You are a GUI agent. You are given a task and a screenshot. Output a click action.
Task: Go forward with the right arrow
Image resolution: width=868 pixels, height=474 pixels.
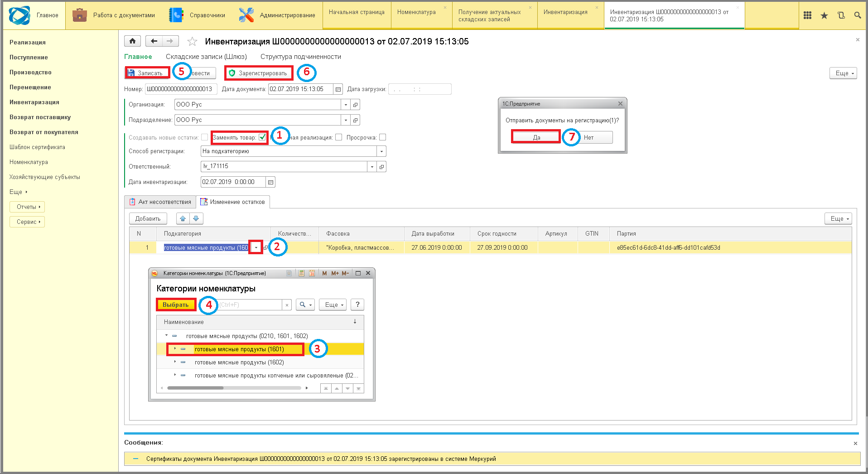(x=170, y=41)
